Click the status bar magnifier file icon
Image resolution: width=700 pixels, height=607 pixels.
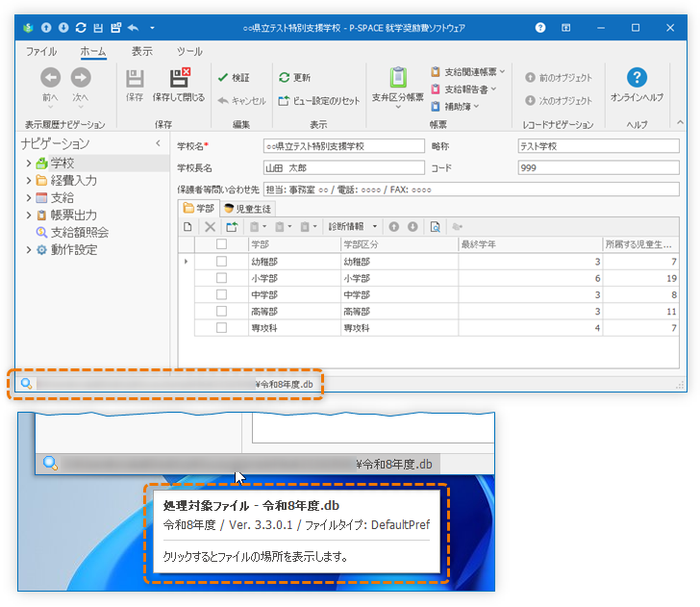click(x=26, y=384)
